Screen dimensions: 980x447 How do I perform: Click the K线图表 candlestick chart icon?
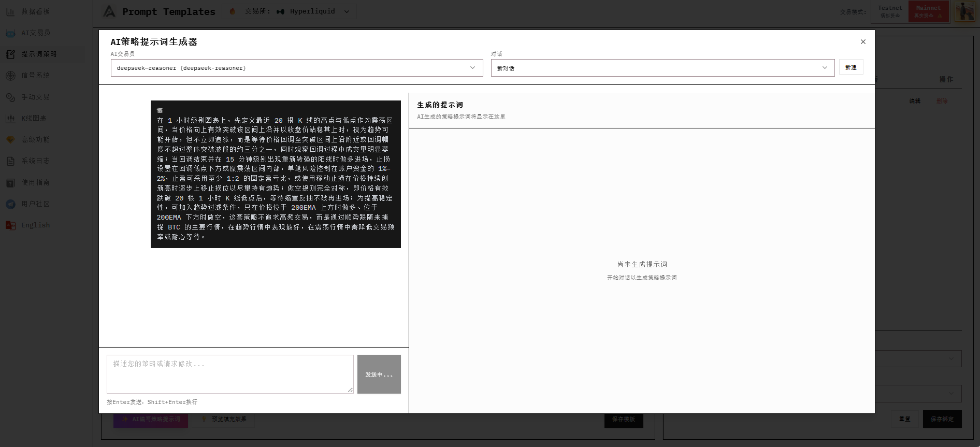10,119
